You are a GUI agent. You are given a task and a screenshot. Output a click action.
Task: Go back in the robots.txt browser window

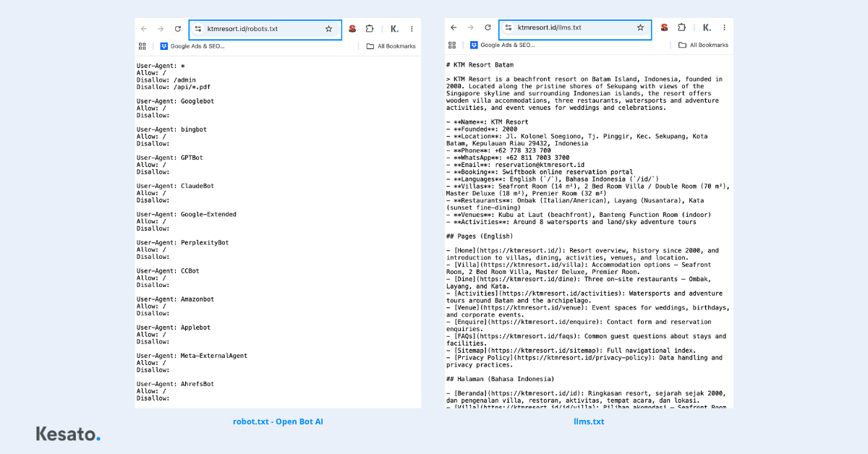click(x=144, y=29)
